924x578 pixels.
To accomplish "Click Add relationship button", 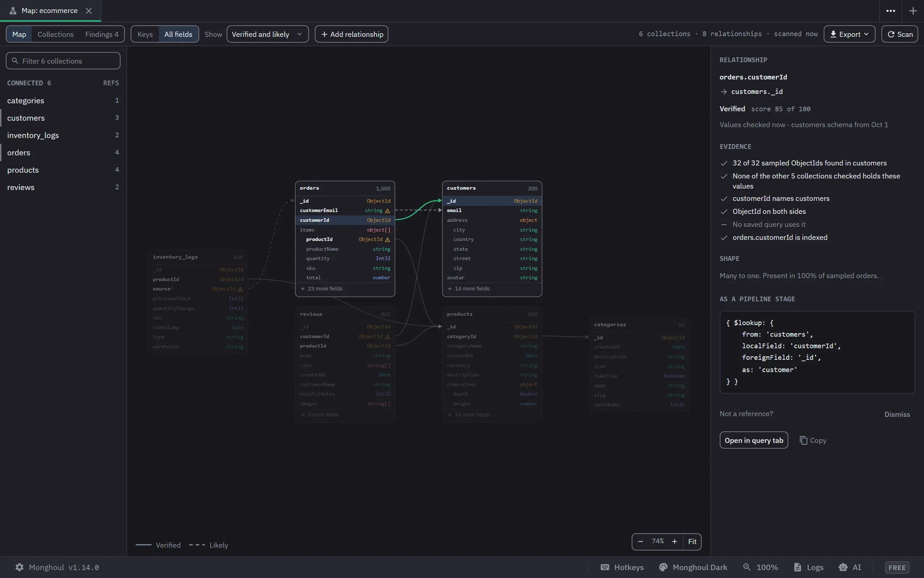I will (351, 34).
